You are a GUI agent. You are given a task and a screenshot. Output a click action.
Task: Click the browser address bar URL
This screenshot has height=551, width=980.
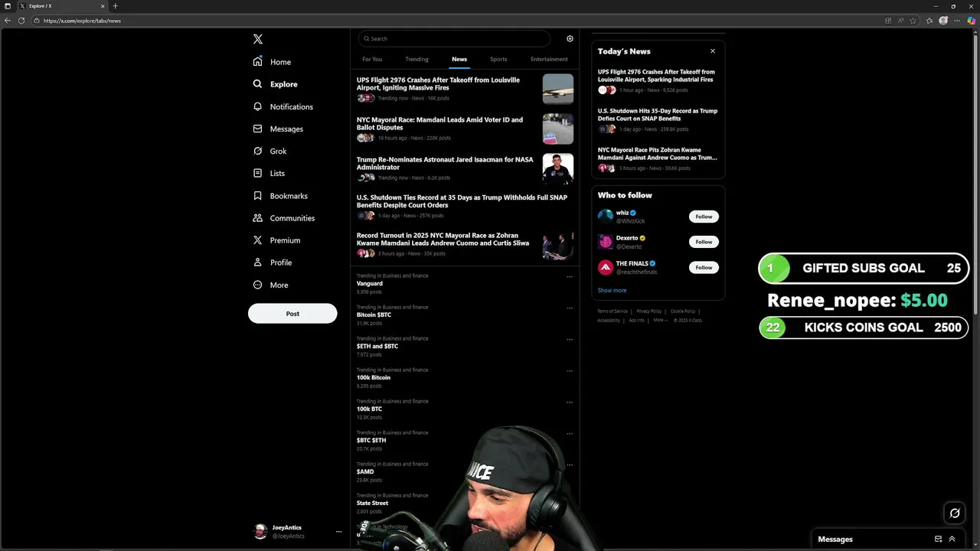(82, 21)
